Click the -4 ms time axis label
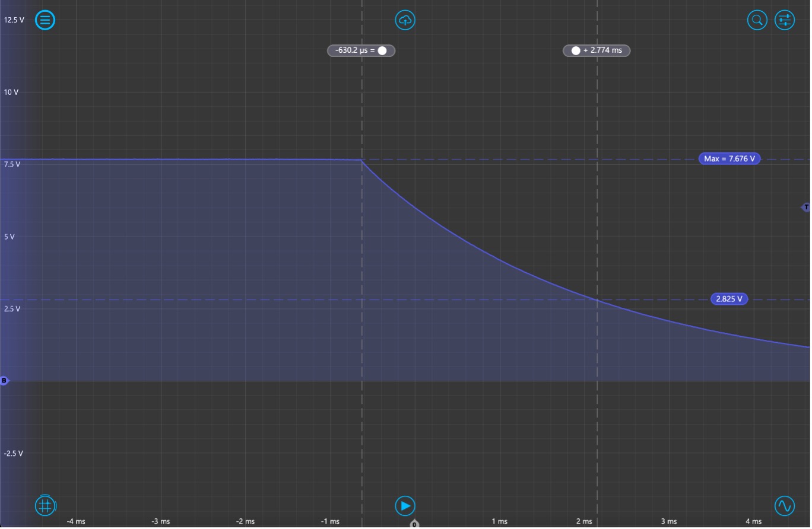812x529 pixels. [76, 521]
